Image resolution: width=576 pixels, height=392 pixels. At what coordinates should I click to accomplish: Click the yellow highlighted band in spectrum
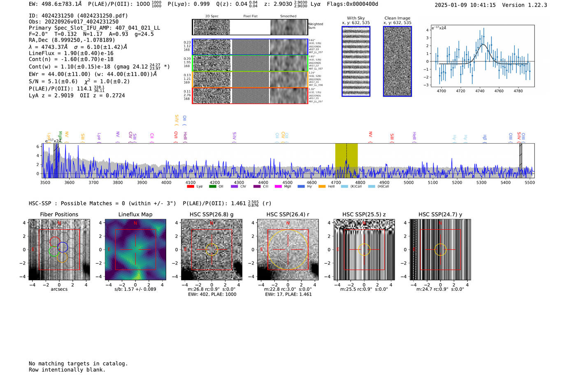click(x=346, y=160)
